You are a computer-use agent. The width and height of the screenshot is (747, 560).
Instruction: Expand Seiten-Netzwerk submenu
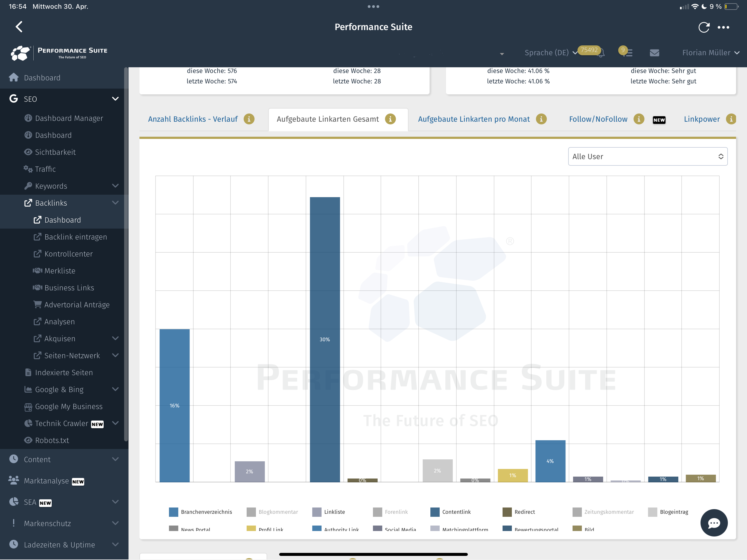tap(115, 355)
